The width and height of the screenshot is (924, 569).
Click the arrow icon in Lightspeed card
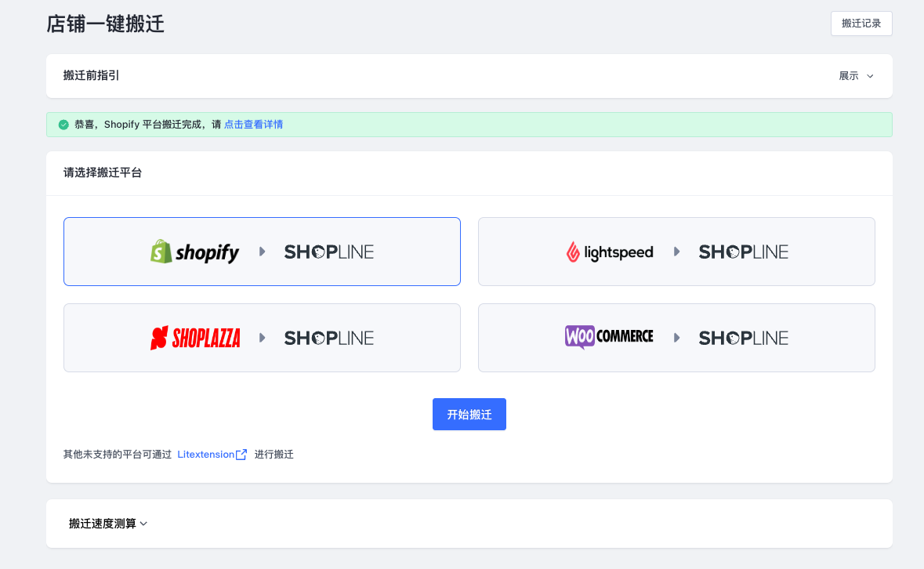[x=676, y=252]
